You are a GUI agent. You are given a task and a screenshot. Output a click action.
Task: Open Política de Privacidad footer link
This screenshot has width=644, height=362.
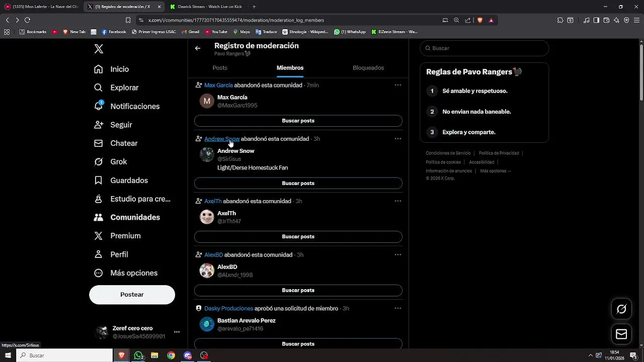pos(499,153)
